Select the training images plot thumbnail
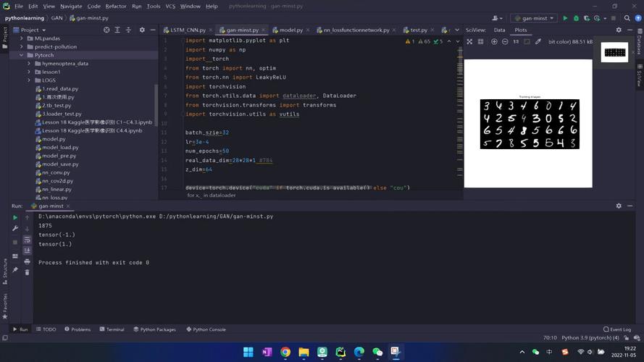 tap(614, 53)
